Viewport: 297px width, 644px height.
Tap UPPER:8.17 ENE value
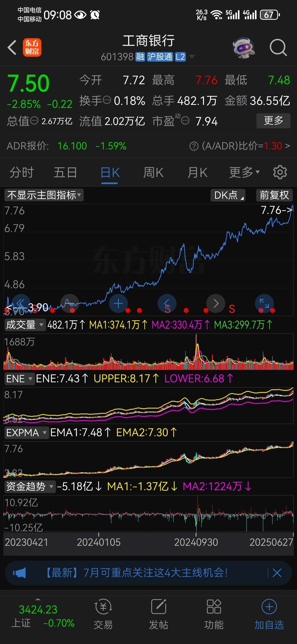point(127,379)
